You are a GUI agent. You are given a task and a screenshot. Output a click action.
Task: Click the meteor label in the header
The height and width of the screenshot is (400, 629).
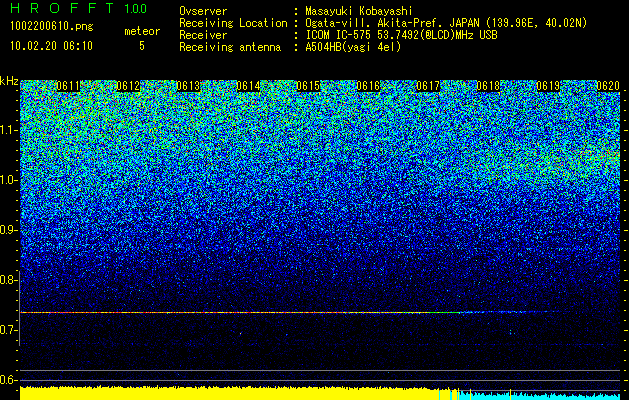point(142,31)
